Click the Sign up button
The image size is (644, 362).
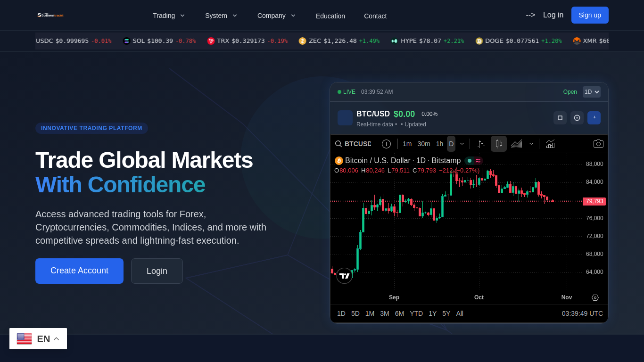pos(590,15)
